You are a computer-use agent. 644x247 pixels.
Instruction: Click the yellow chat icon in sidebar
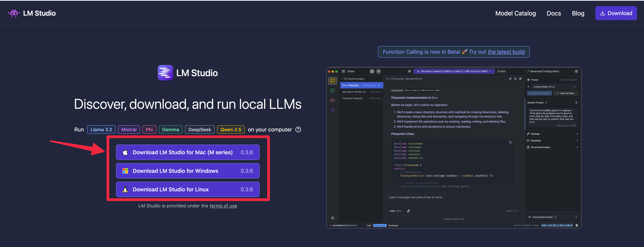pyautogui.click(x=332, y=81)
